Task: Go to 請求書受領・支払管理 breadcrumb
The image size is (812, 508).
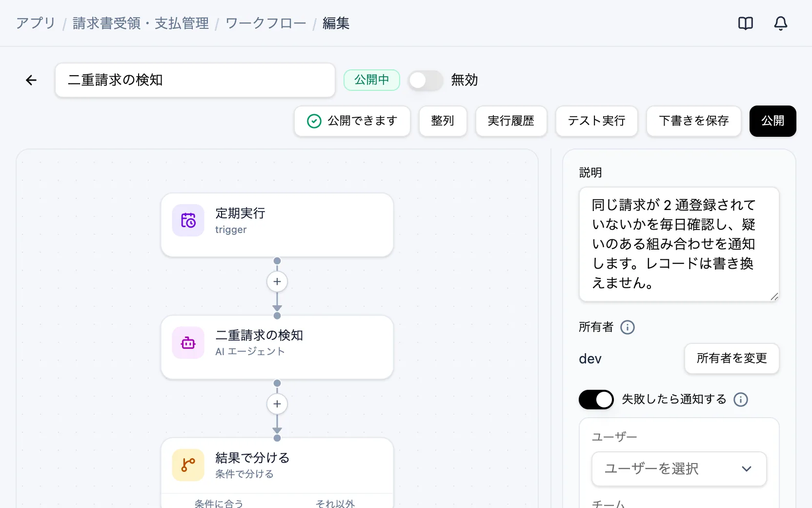Action: click(141, 23)
